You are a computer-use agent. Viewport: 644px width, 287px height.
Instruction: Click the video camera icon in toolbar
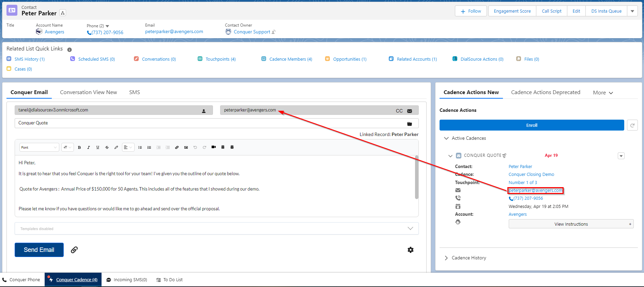click(214, 147)
